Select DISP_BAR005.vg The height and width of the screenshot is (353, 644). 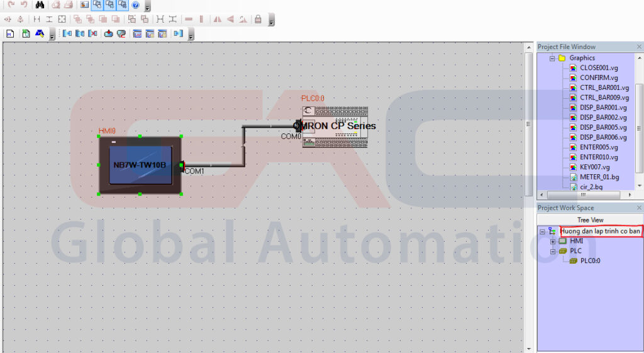(x=603, y=127)
